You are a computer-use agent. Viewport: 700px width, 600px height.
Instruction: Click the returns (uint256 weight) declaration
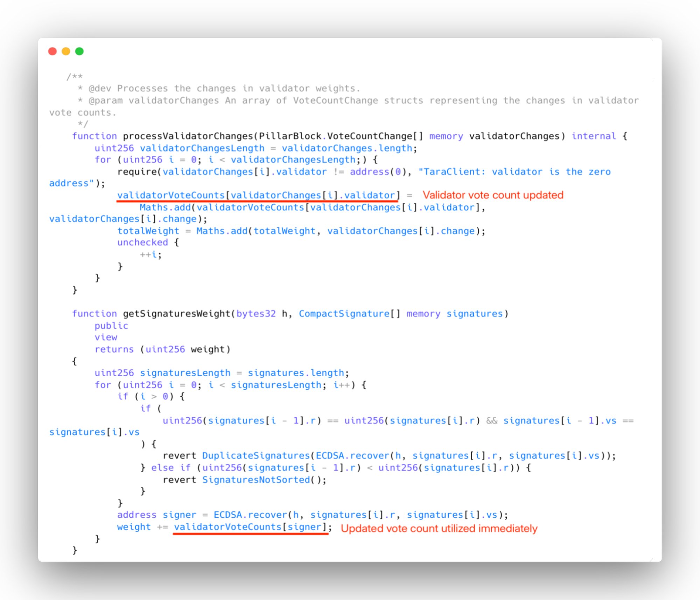pos(162,349)
